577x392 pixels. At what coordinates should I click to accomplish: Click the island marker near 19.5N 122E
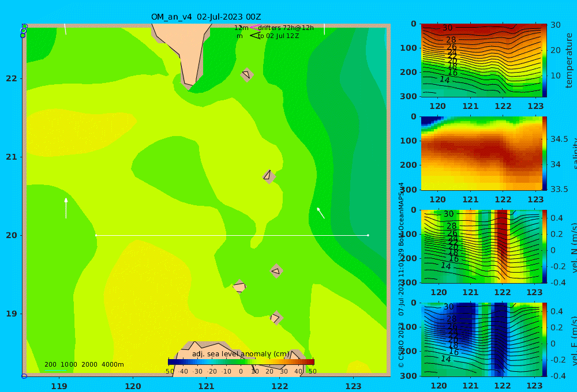(x=276, y=272)
